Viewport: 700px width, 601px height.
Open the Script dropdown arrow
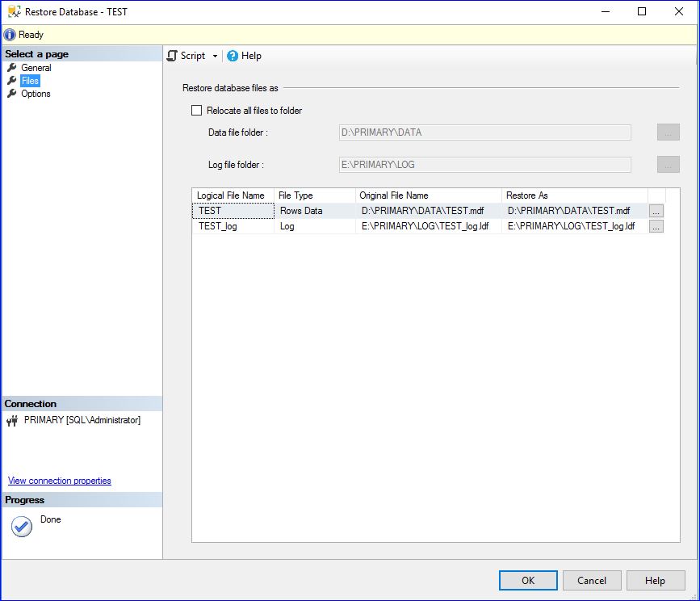(x=215, y=57)
